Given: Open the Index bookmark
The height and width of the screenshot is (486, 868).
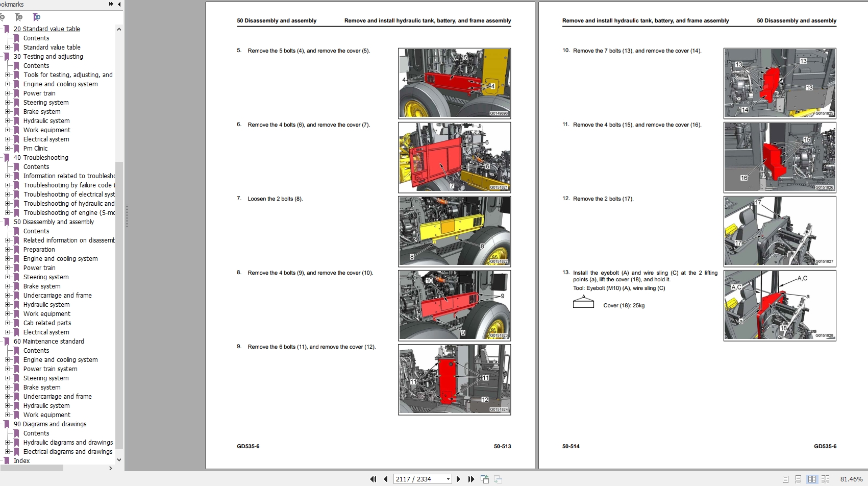Looking at the screenshot, I should [x=21, y=461].
